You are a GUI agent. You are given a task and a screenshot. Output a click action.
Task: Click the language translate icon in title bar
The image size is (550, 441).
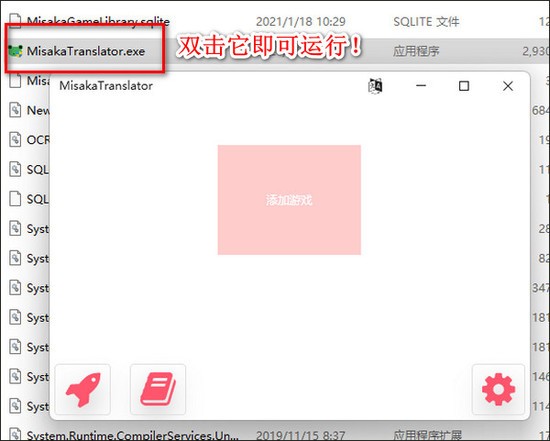(x=375, y=86)
